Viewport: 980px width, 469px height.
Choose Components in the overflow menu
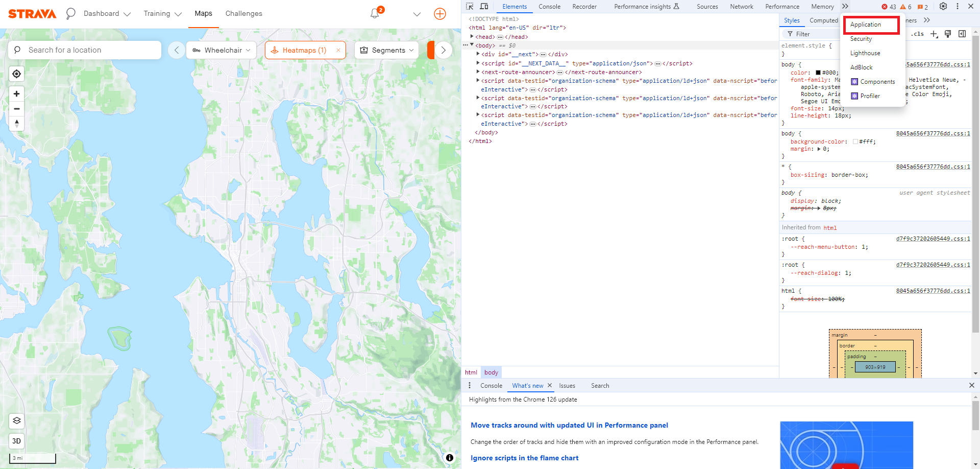point(872,82)
